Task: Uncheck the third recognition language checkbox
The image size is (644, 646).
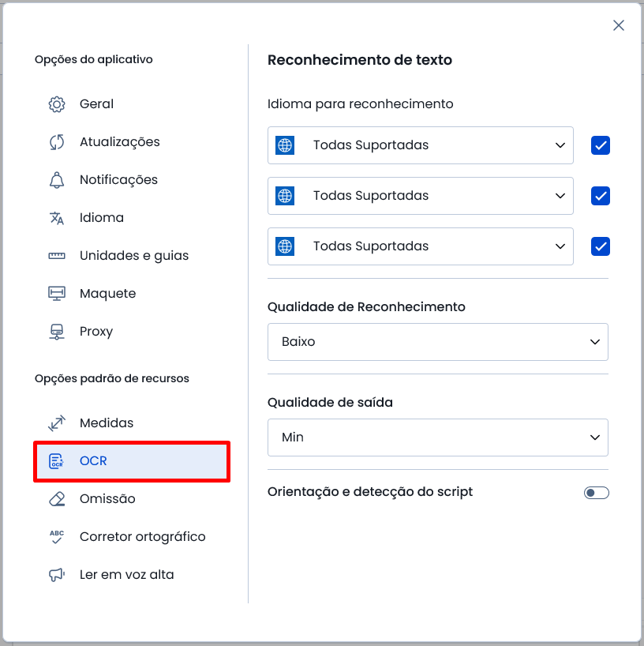Action: [x=601, y=246]
